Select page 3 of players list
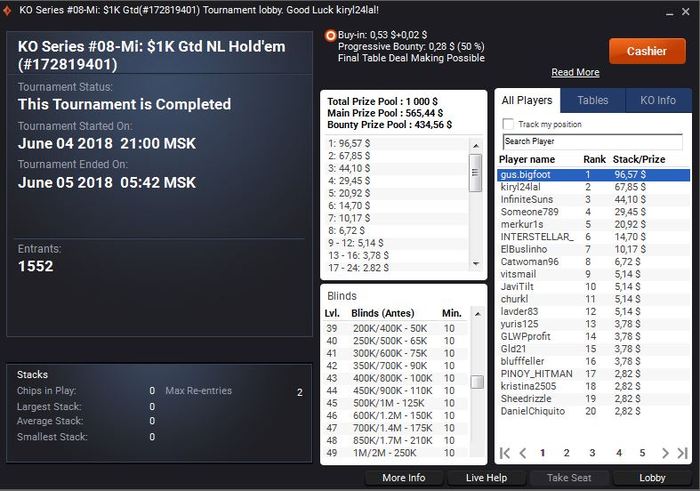 [x=592, y=453]
